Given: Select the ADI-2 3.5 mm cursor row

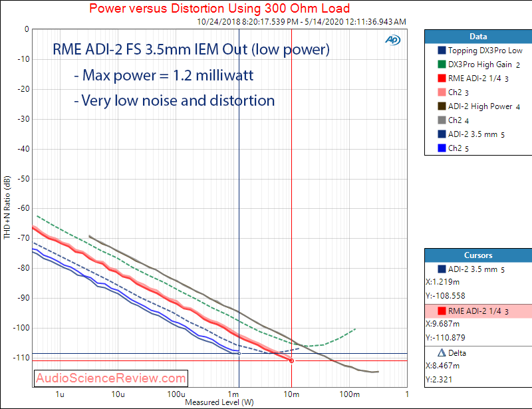Looking at the screenshot, I should (x=478, y=269).
